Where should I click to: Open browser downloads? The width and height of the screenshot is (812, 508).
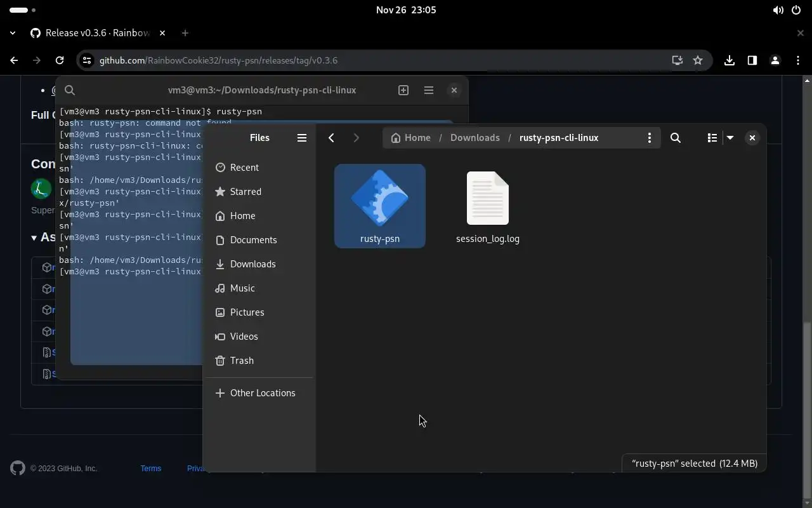tap(730, 60)
